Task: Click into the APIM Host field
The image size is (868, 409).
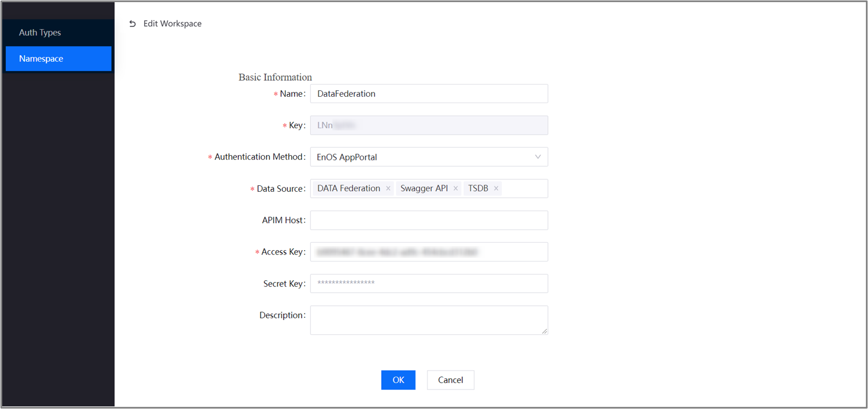Action: (x=429, y=220)
